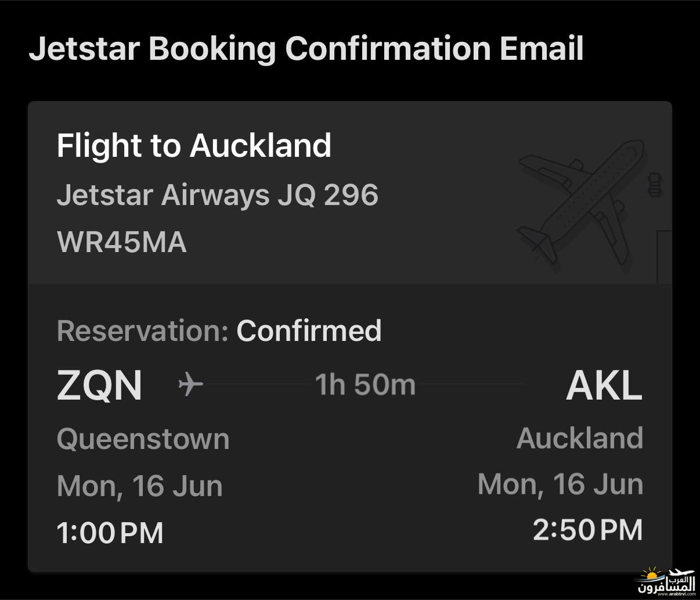This screenshot has width=700, height=600.
Task: Click the small luggage icon near plane
Action: [x=655, y=185]
